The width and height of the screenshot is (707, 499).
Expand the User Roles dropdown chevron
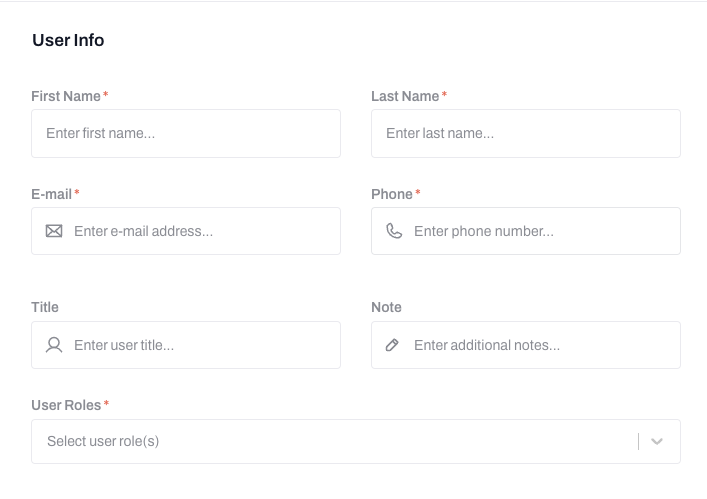click(x=657, y=441)
